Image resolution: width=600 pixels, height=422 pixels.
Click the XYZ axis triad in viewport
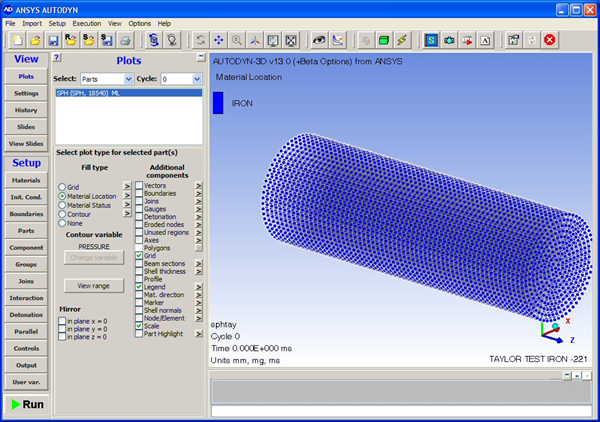(x=557, y=331)
